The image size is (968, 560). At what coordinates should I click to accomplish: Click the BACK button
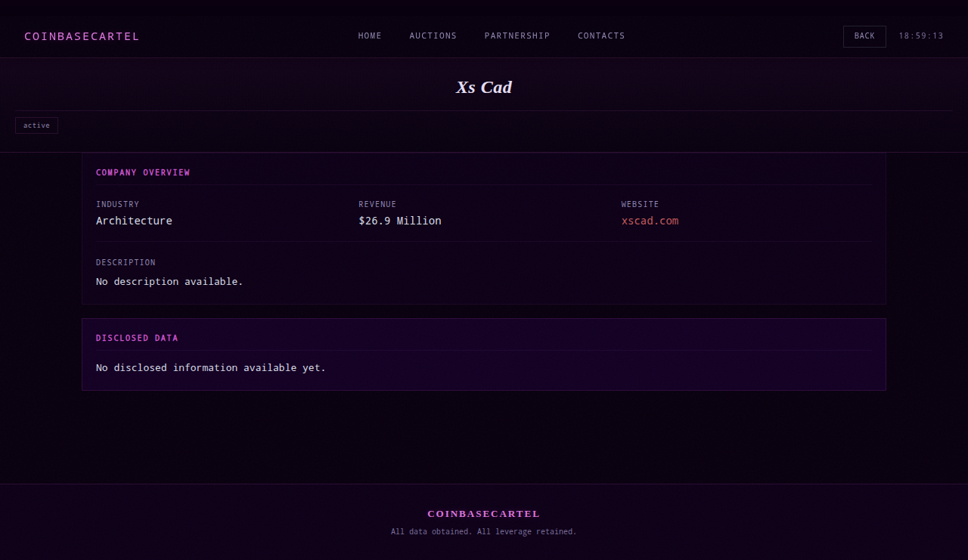(864, 36)
